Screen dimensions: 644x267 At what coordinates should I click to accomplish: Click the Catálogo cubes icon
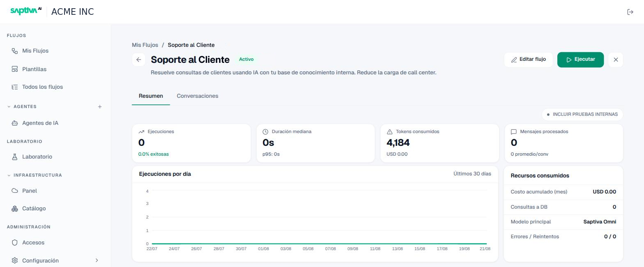(x=15, y=209)
